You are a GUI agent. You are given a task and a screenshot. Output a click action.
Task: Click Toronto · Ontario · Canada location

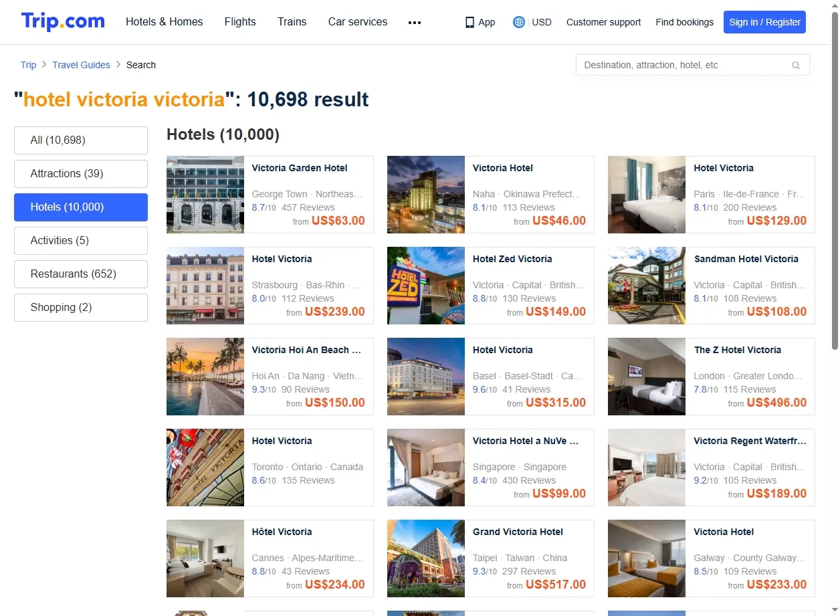pos(308,467)
